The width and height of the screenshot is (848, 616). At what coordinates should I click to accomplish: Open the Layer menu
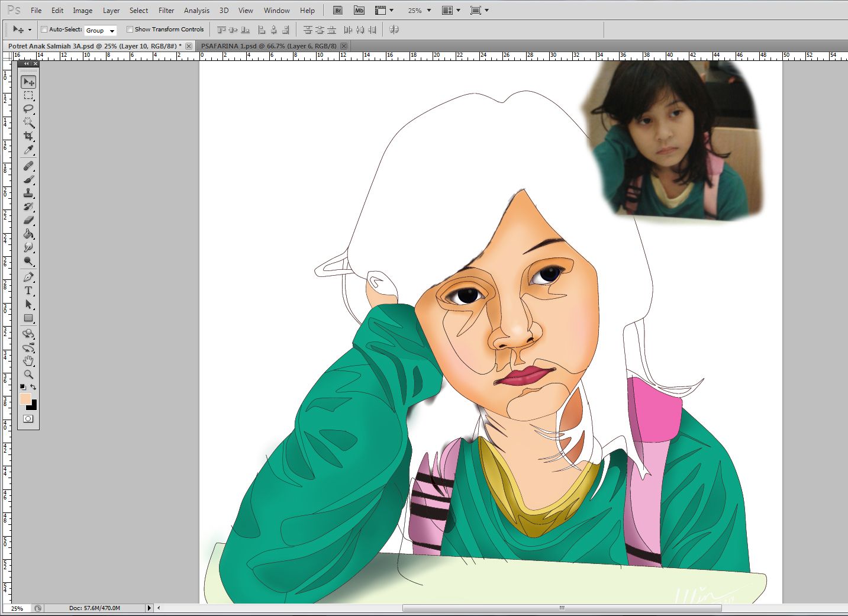(111, 10)
